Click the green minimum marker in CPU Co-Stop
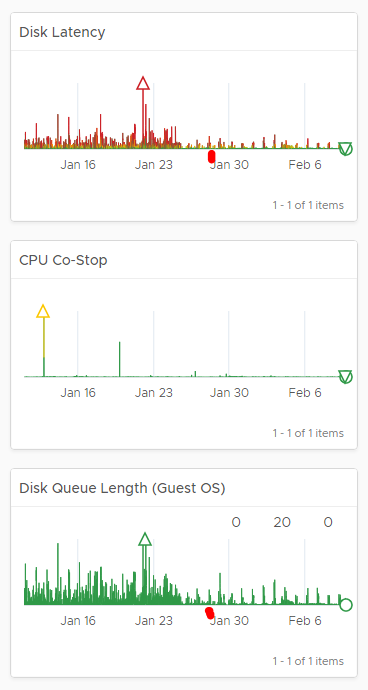Screen dimensions: 368x690 pos(346,377)
